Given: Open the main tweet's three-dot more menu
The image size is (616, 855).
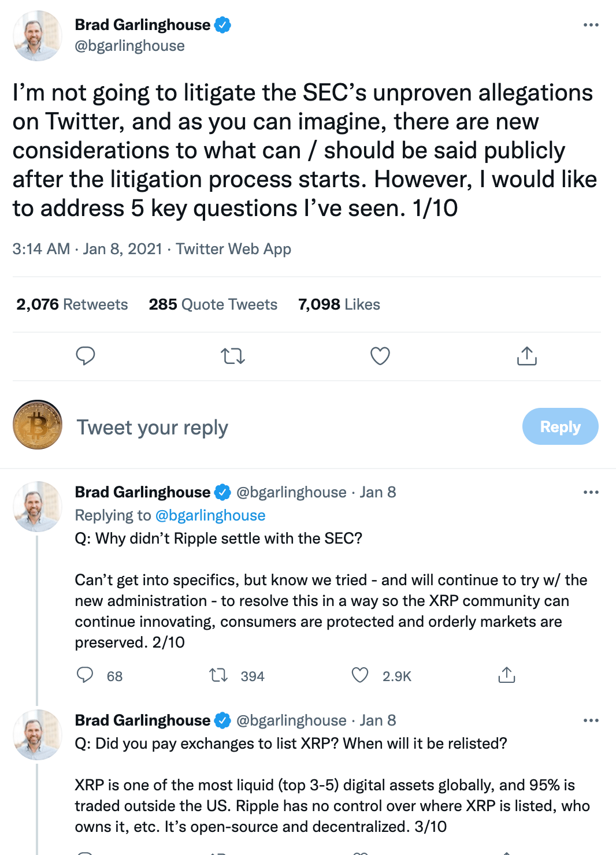Looking at the screenshot, I should click(x=591, y=25).
